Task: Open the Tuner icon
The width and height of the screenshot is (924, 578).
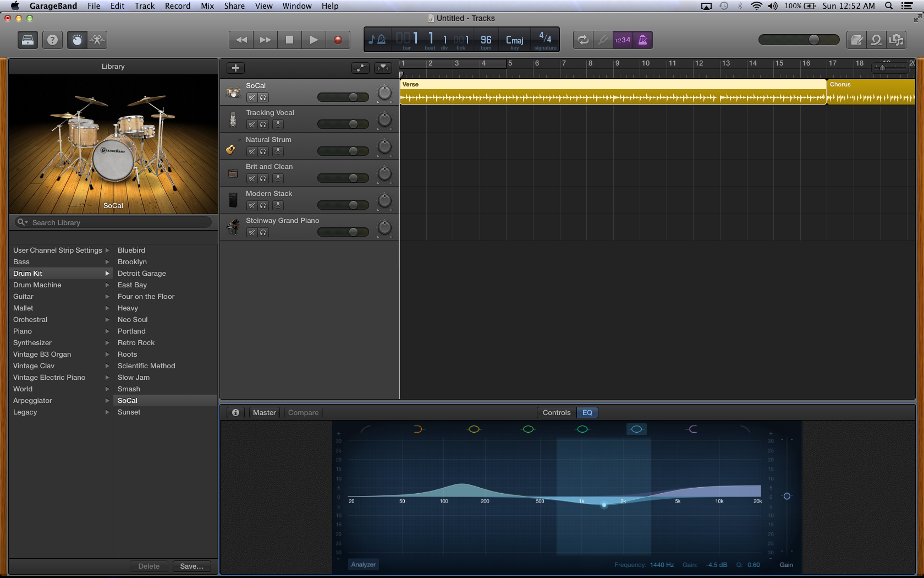Action: click(x=603, y=40)
